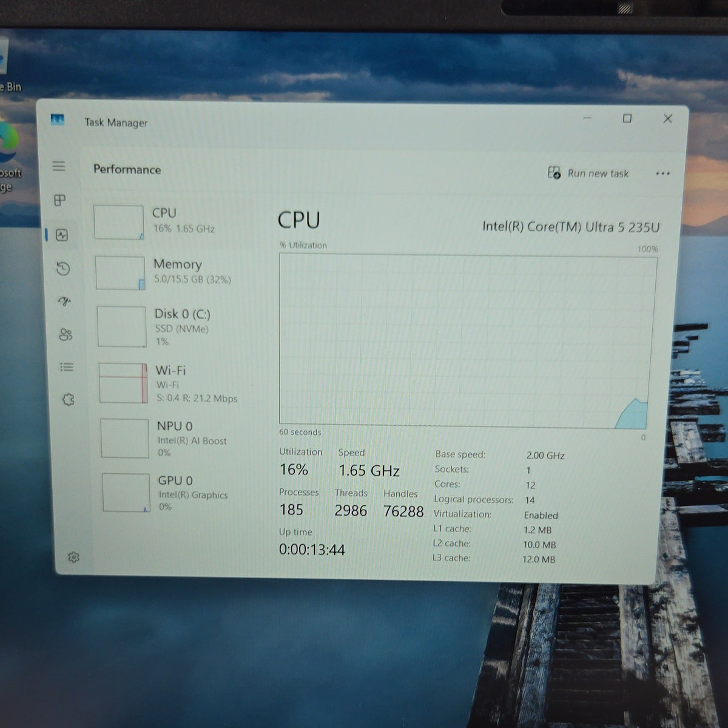This screenshot has height=728, width=728.
Task: Click the base speed value 2.00 GHz
Action: (545, 456)
